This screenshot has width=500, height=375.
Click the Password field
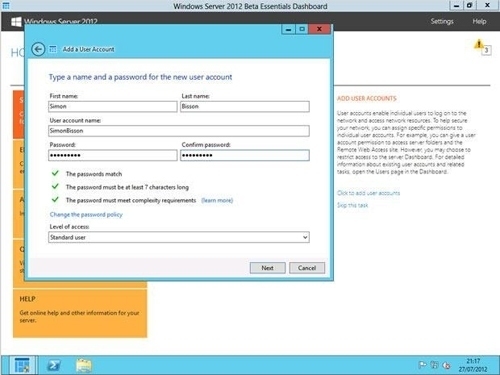tap(113, 155)
